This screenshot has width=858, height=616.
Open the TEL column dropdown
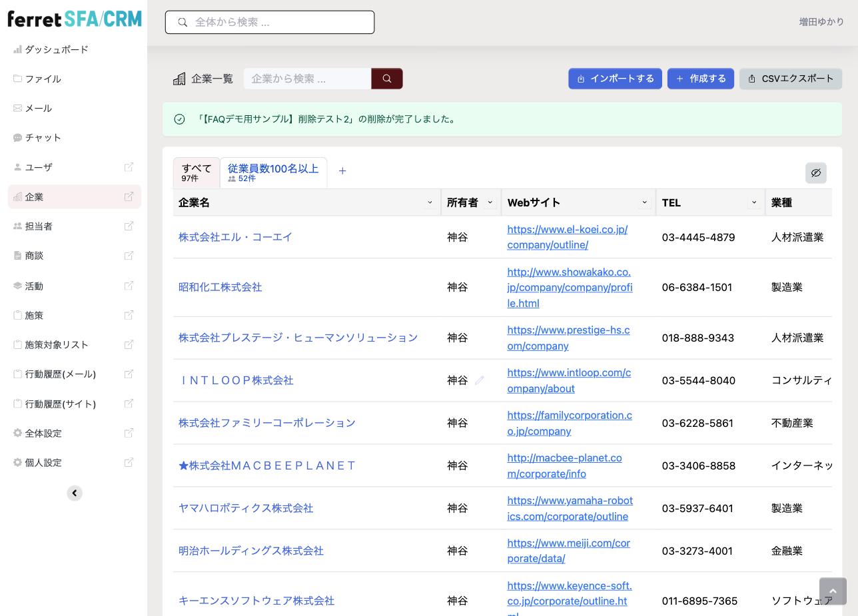coord(754,202)
